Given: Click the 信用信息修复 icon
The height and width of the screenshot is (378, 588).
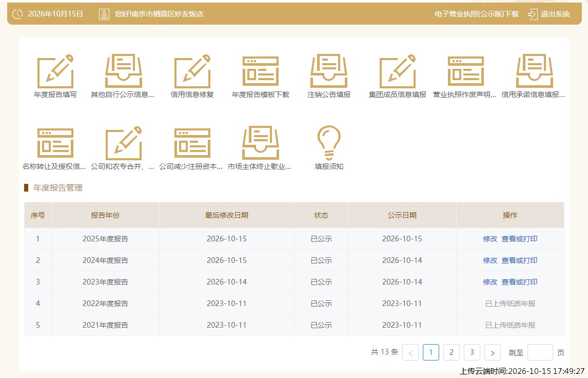Looking at the screenshot, I should [192, 71].
